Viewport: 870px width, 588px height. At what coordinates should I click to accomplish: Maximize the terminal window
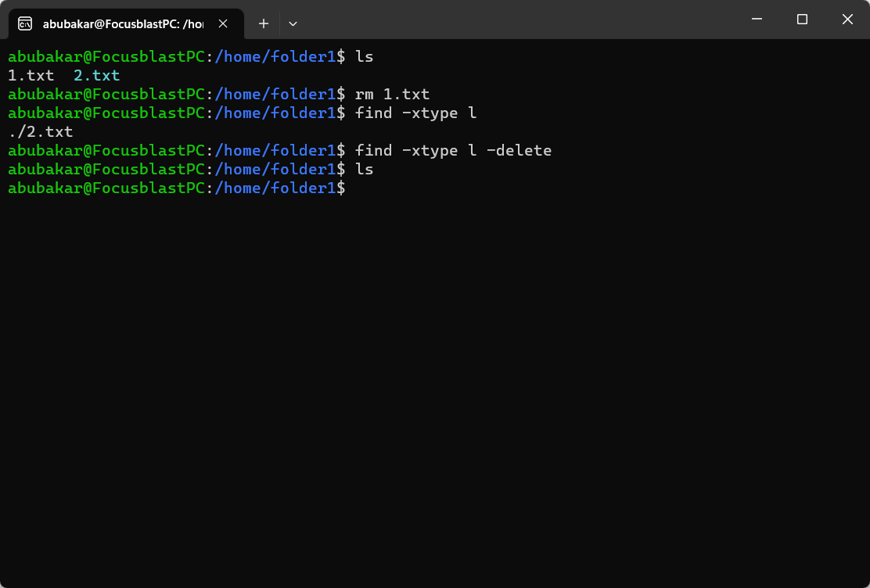point(802,20)
